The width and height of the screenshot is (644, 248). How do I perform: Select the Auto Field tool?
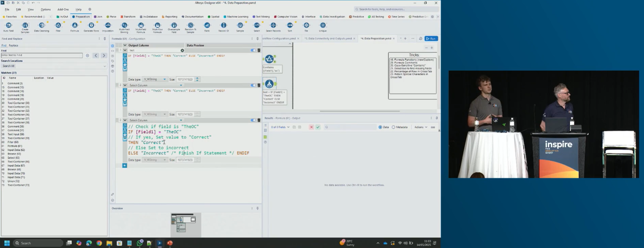[x=8, y=27]
